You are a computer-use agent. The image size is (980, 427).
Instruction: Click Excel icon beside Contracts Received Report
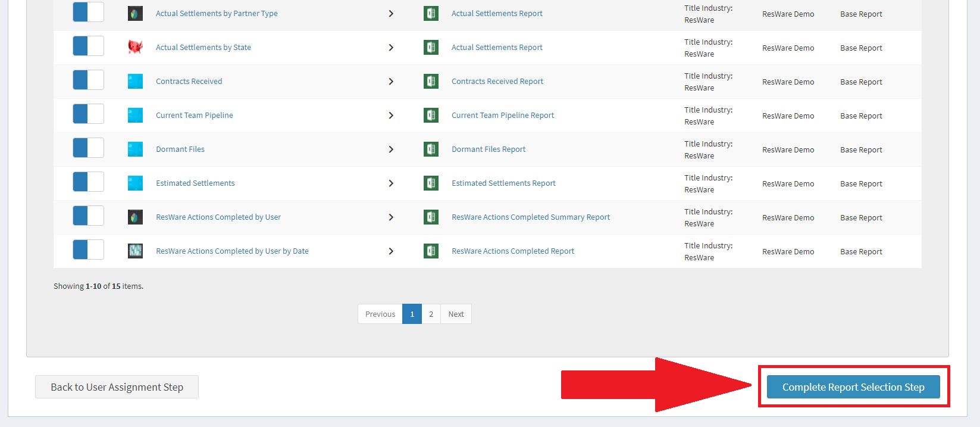tap(431, 81)
